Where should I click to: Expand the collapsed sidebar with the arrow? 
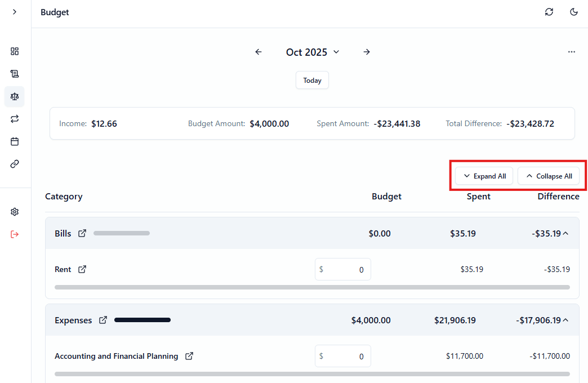pyautogui.click(x=15, y=11)
